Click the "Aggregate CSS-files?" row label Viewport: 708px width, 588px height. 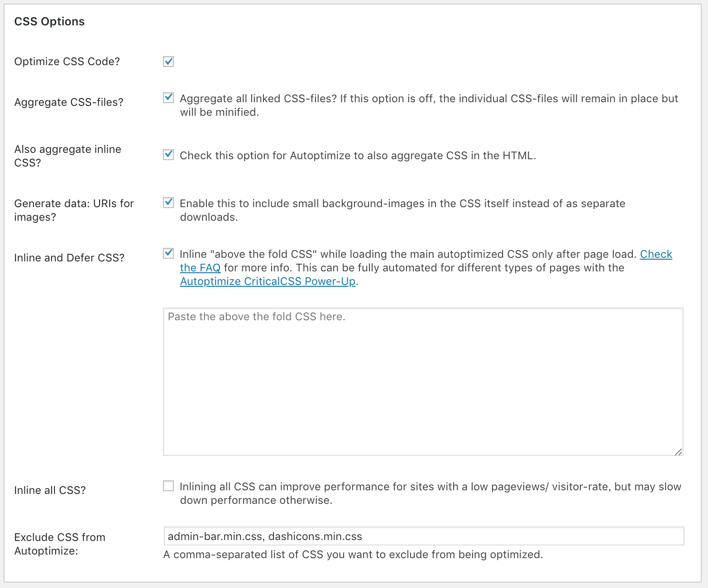[69, 102]
